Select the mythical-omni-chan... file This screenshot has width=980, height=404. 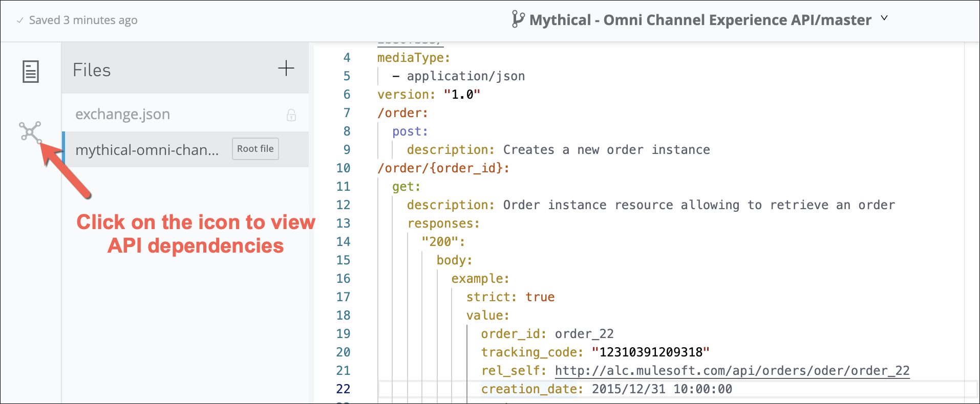click(x=147, y=150)
